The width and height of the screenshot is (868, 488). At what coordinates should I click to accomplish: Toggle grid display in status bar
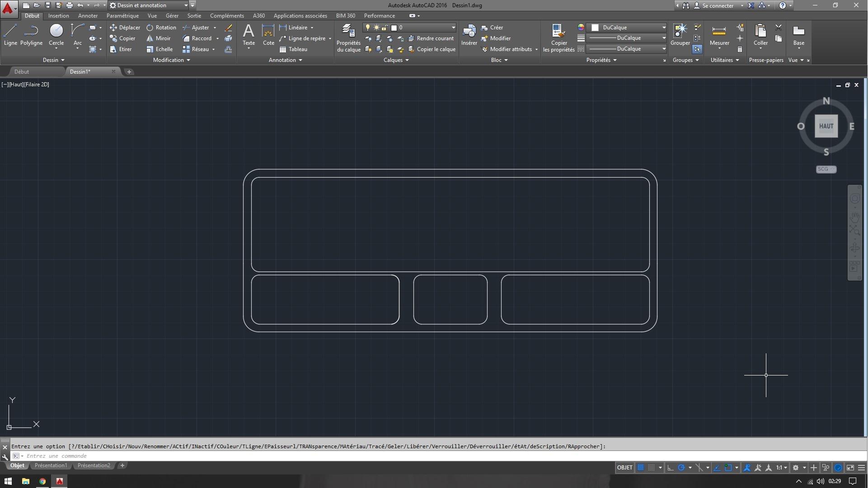coord(641,468)
